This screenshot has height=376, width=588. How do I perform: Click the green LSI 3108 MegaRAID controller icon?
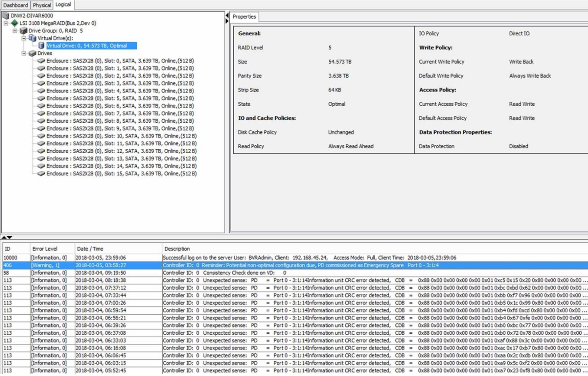point(15,23)
